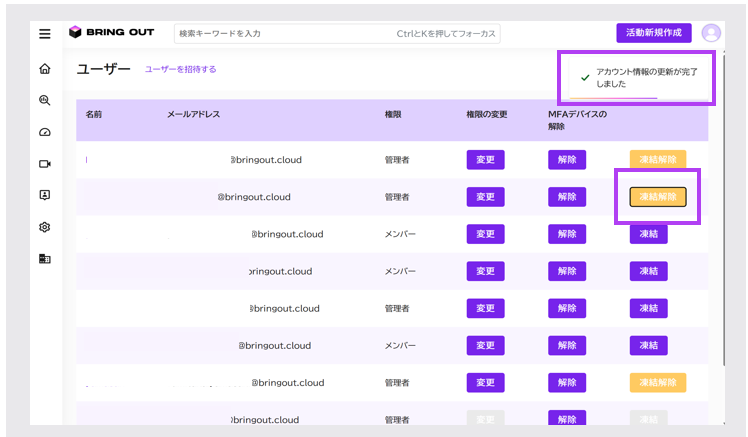Open the search analysis sidebar icon
Viewport: 748px width, 437px height.
tap(45, 100)
